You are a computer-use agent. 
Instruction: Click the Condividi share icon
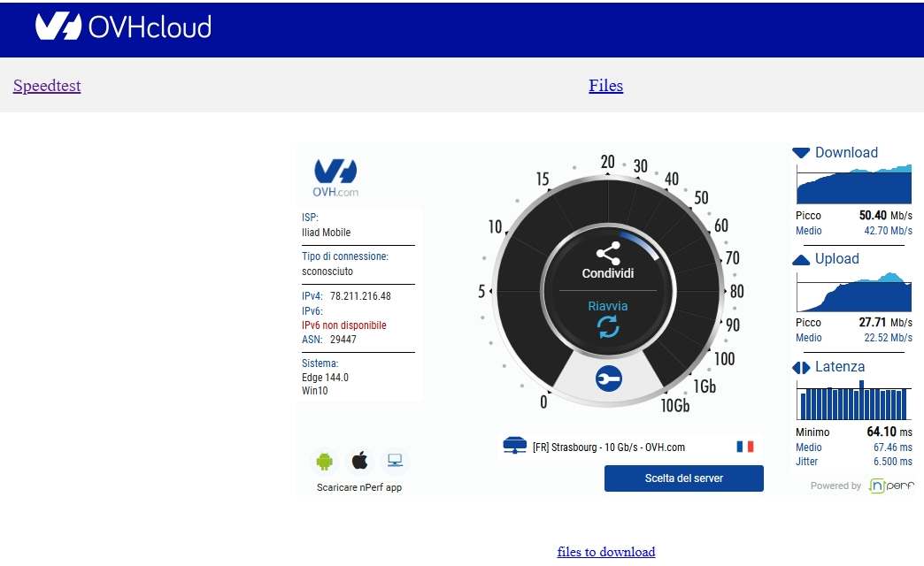pyautogui.click(x=608, y=253)
